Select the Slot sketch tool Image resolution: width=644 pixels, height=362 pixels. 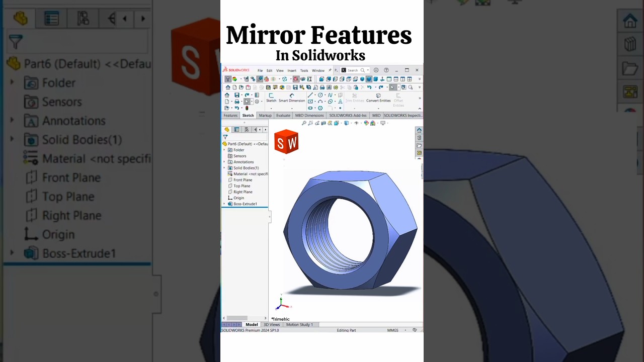coord(310,108)
